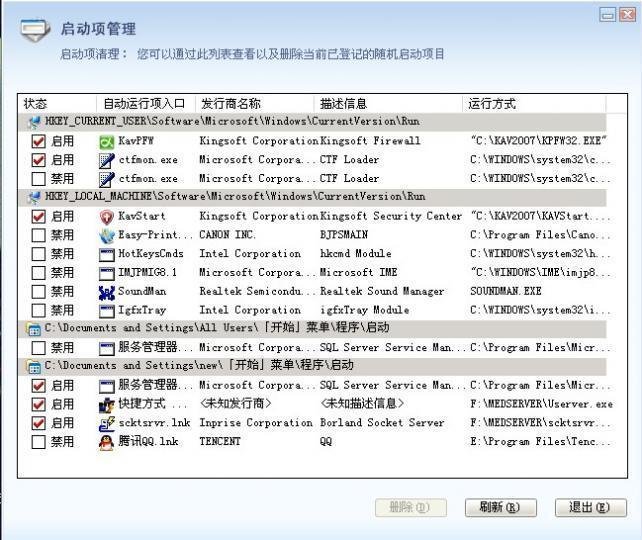642x540 pixels.
Task: Select the HKEY_LOCAL_MACHINE Run group row
Action: pos(312,197)
